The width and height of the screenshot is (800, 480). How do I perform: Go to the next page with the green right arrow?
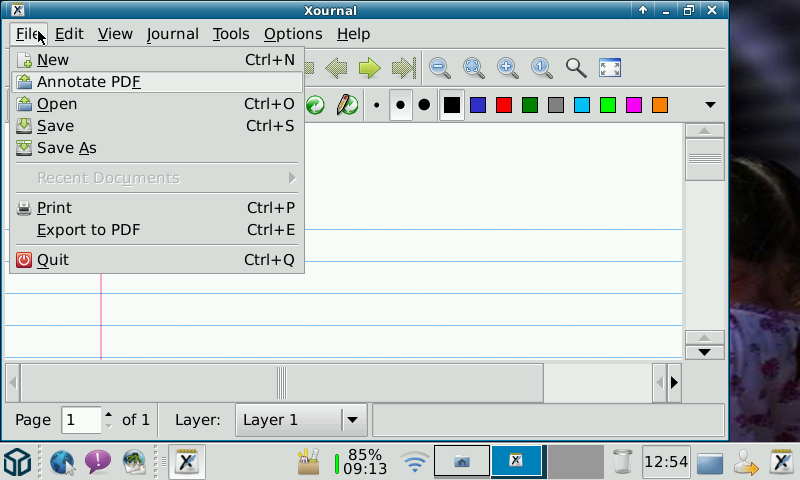[x=369, y=68]
